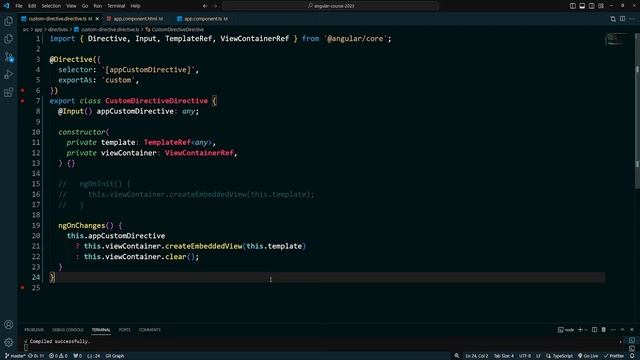The image size is (640, 360).
Task: Change the UTF-8 encoding
Action: point(525,356)
